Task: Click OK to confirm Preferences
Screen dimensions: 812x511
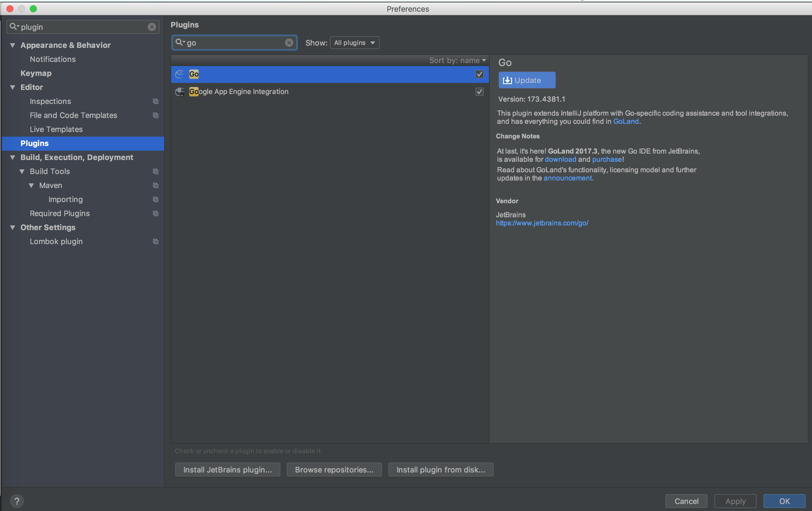Action: pyautogui.click(x=784, y=501)
